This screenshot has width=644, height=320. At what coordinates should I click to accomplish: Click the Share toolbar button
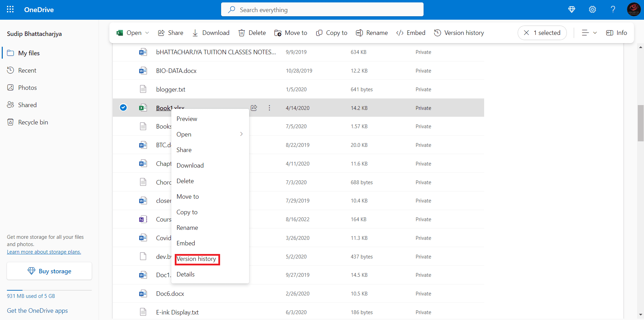click(x=171, y=33)
